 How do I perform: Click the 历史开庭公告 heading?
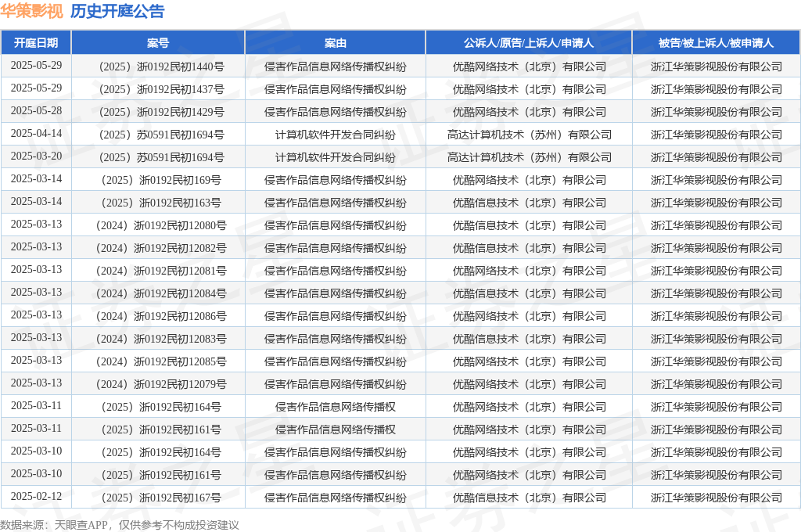click(x=117, y=11)
